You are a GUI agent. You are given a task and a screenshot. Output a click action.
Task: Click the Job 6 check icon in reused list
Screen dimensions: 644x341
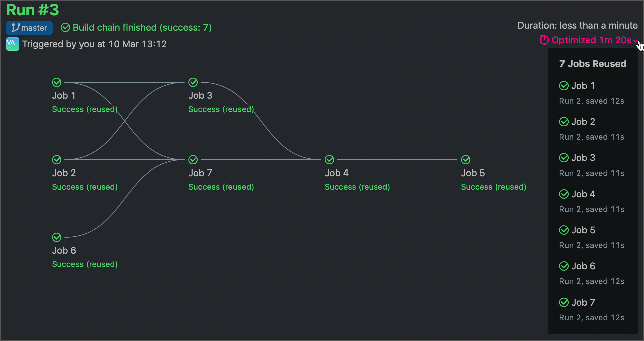(x=564, y=266)
